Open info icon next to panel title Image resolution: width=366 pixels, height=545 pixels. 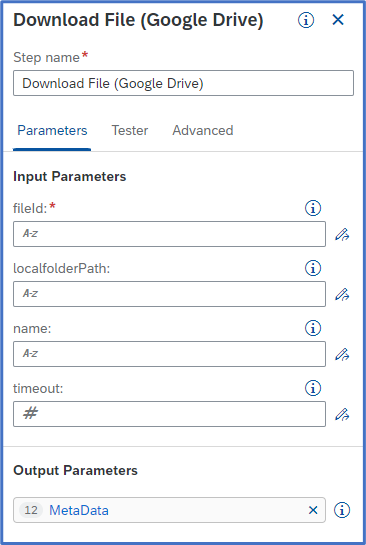(306, 20)
